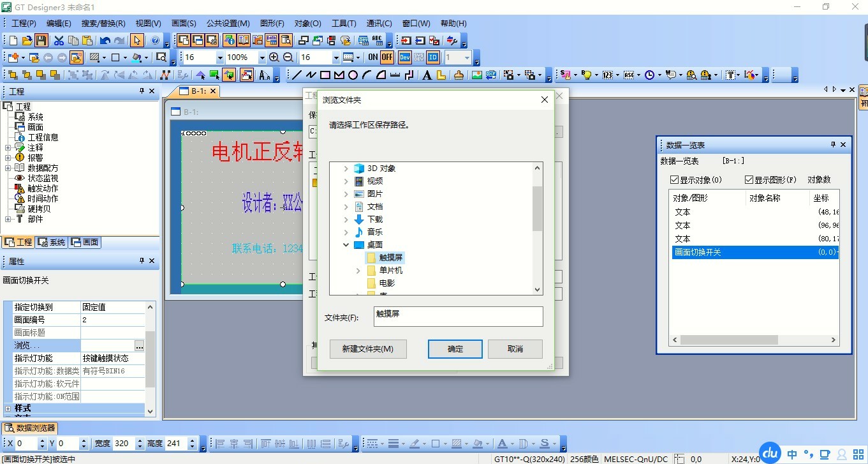Cut selection with the scissors icon
This screenshot has height=464, width=868.
tap(59, 40)
